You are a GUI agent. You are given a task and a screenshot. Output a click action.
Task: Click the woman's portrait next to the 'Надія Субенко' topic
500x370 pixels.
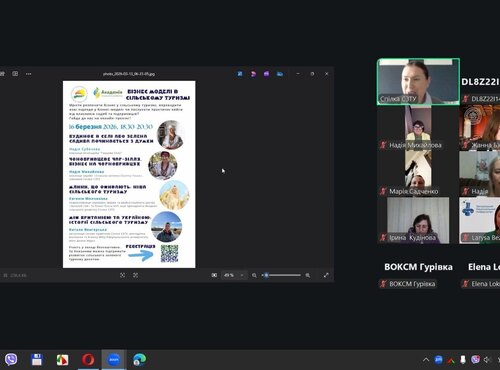pos(171,135)
